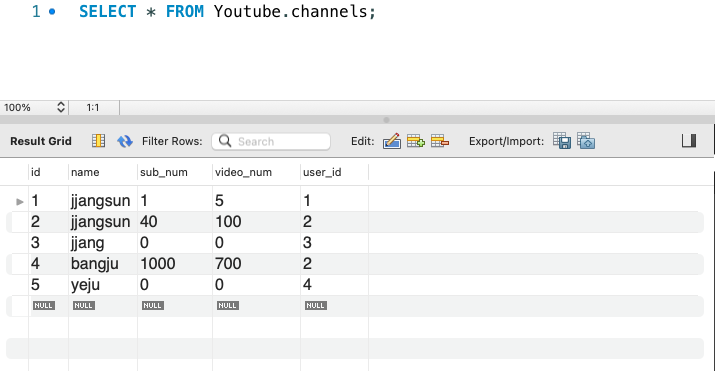Image resolution: width=715 pixels, height=371 pixels.
Task: Click the query execution dot on line 1
Action: click(x=52, y=12)
